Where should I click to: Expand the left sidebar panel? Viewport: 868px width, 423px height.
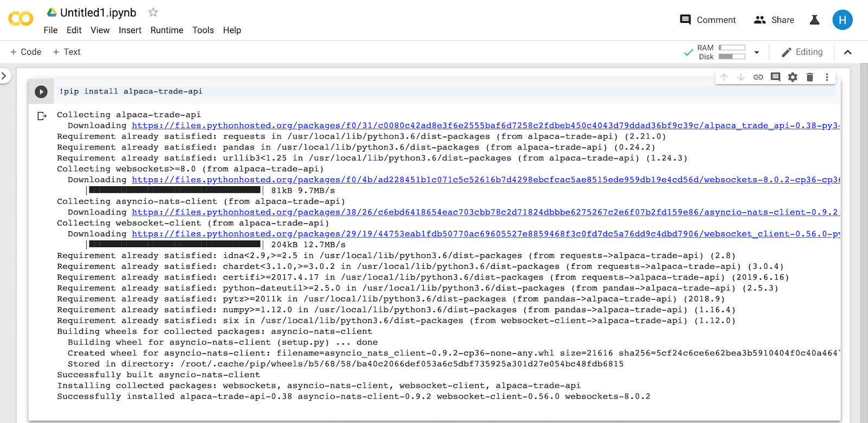click(x=4, y=75)
